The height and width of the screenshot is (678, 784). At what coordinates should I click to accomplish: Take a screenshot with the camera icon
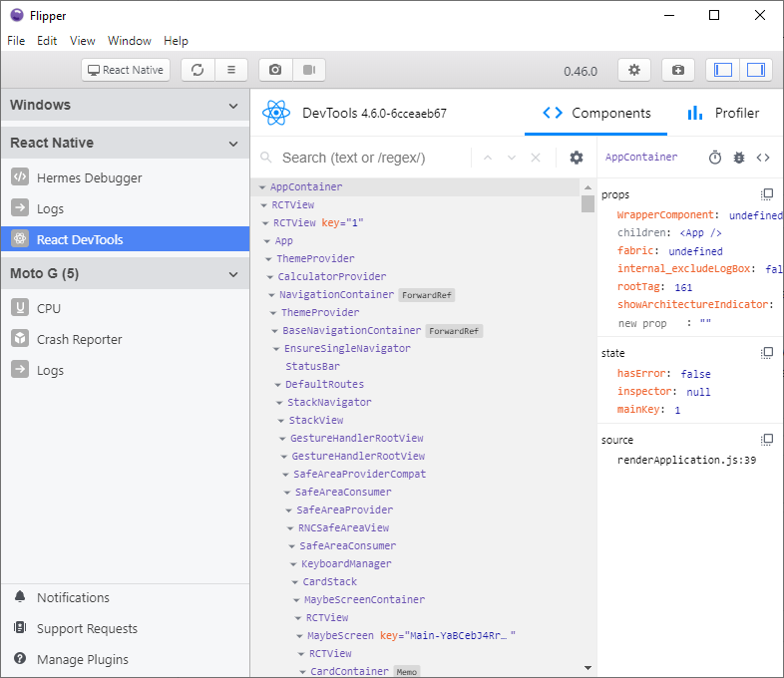[x=275, y=70]
